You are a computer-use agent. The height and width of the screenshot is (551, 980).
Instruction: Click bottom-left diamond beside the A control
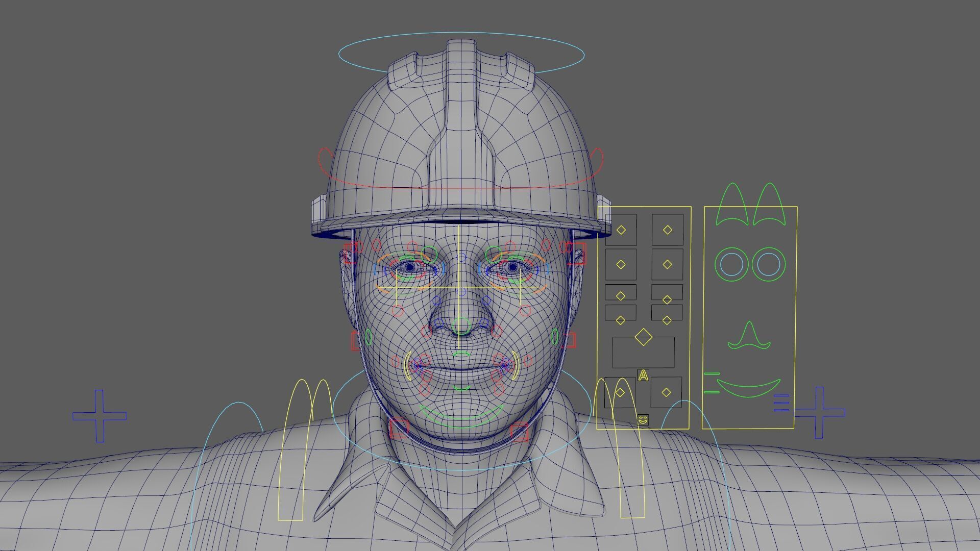[x=620, y=392]
